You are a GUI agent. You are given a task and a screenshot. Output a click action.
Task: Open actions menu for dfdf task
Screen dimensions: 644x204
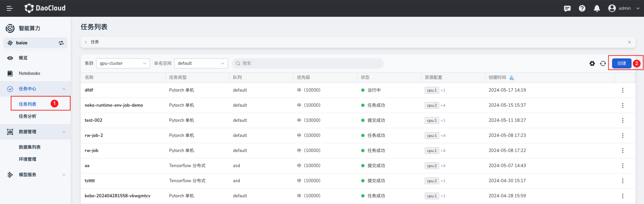pos(622,90)
